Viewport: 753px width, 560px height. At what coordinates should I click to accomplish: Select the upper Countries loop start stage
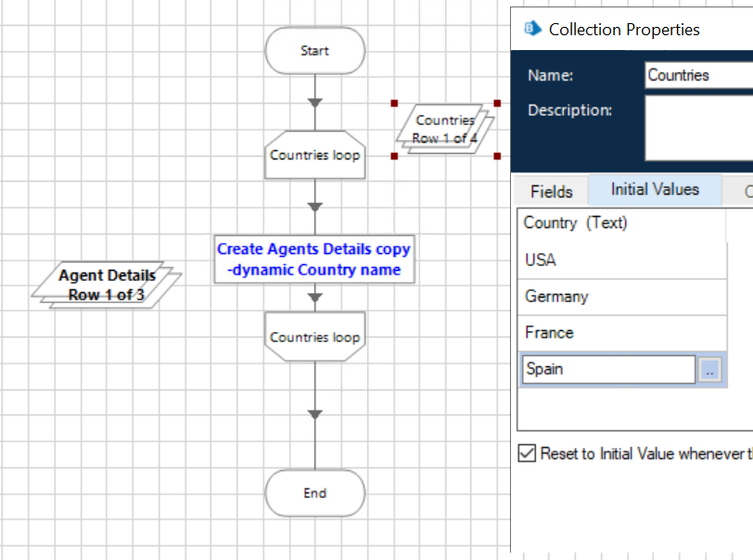click(x=315, y=155)
